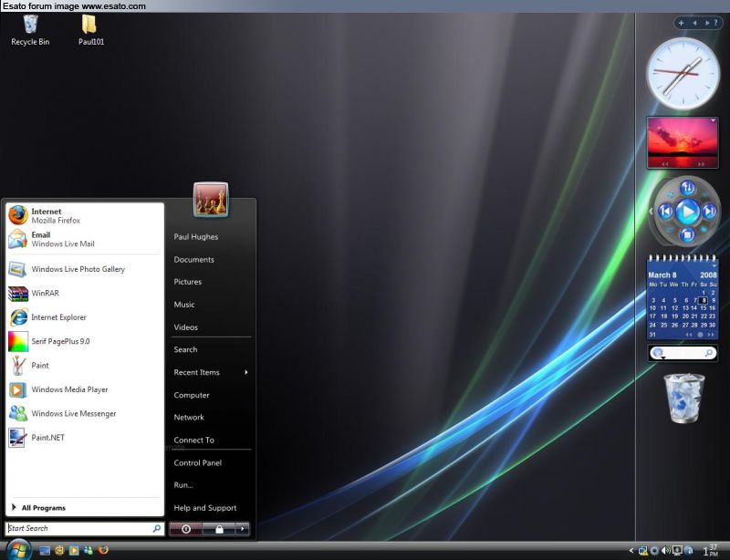Launch Windows Live Mail email entry
This screenshot has width=730, height=560.
coord(85,239)
